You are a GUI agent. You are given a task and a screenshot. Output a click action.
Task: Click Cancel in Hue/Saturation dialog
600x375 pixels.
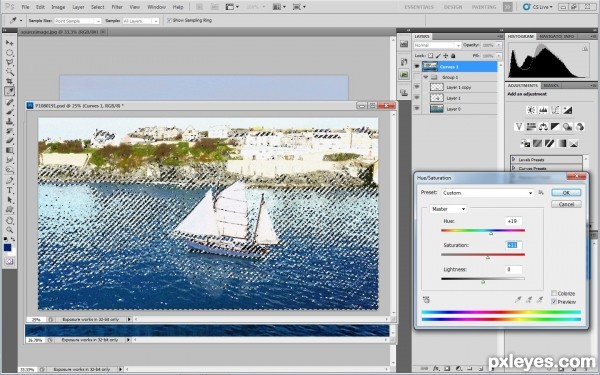[x=566, y=204]
